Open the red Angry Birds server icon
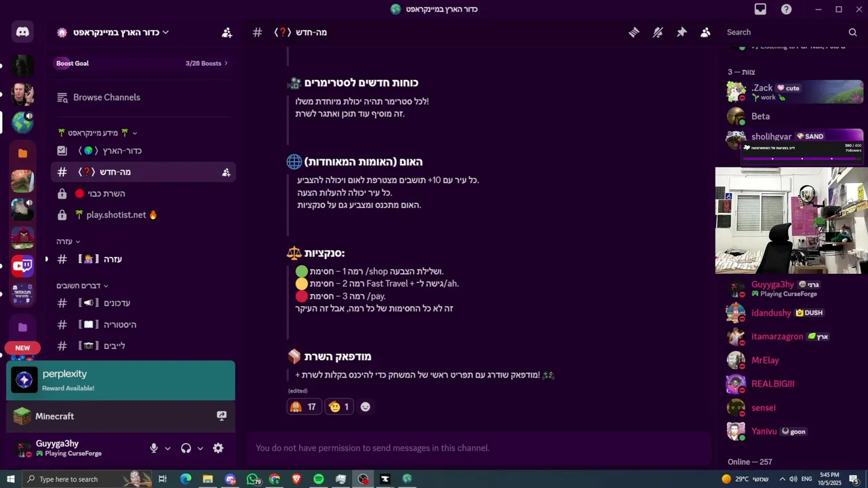868x488 pixels. pos(22,237)
